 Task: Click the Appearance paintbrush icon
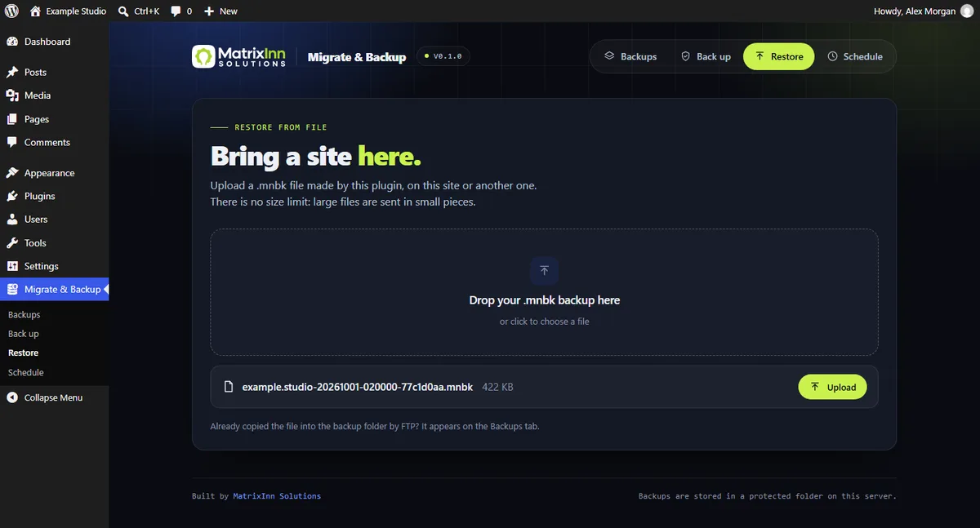pos(12,173)
